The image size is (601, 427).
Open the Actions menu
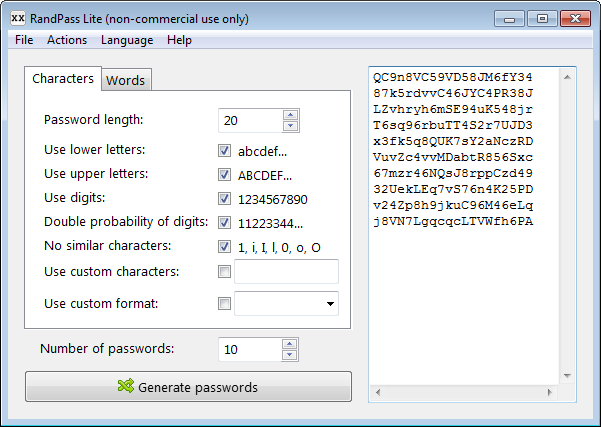(67, 40)
